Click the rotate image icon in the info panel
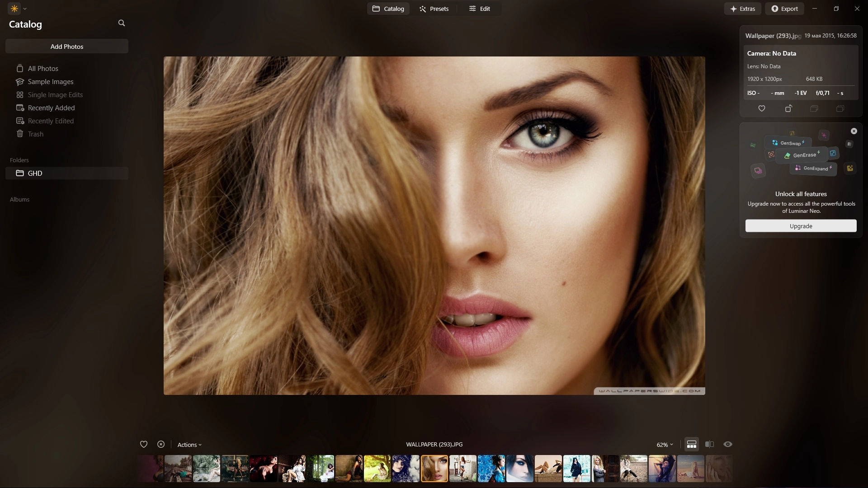Screen dimensions: 868x488 [788, 108]
